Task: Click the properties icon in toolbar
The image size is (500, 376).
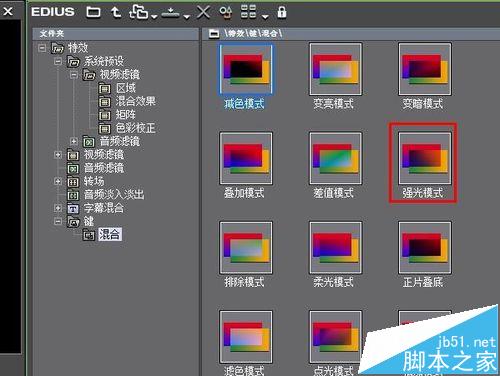Action: [226, 12]
